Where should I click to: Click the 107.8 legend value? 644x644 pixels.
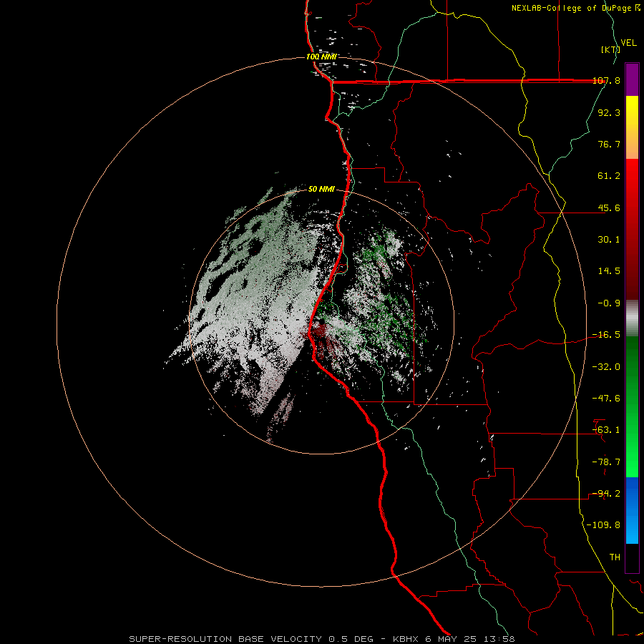pyautogui.click(x=606, y=80)
